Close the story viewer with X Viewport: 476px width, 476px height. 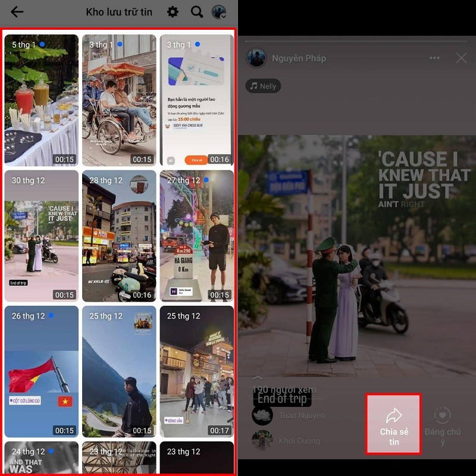[x=461, y=58]
